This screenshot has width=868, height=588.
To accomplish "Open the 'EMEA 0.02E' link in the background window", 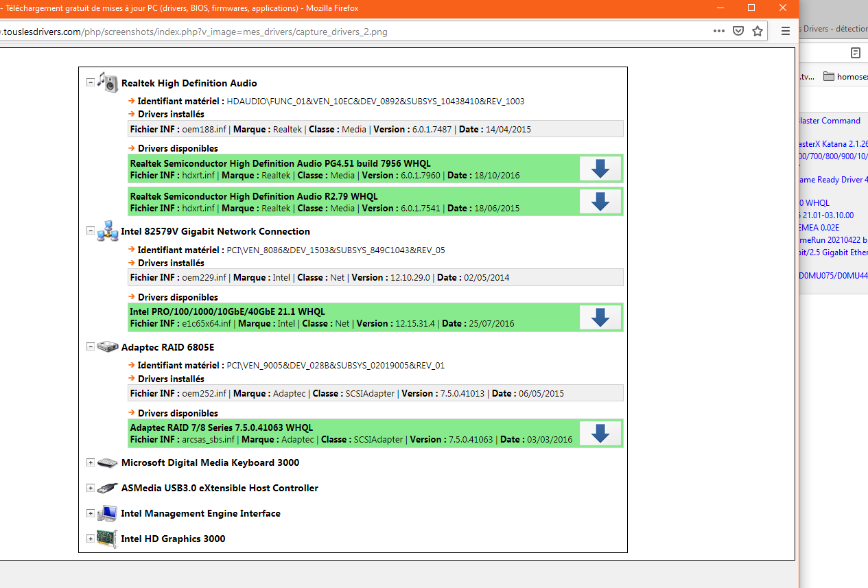I will click(819, 228).
